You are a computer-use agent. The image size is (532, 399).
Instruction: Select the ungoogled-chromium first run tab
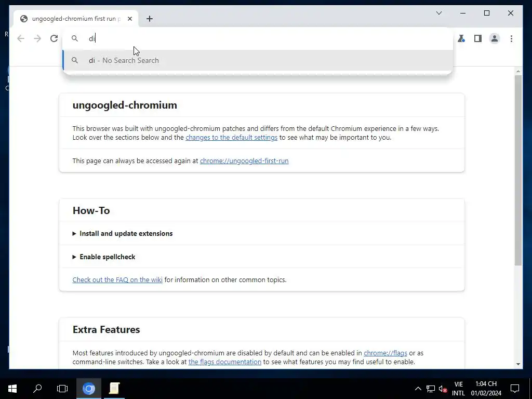point(76,19)
